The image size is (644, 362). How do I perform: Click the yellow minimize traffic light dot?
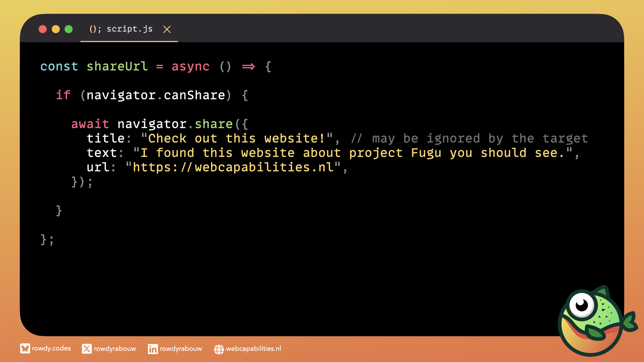[x=56, y=29]
